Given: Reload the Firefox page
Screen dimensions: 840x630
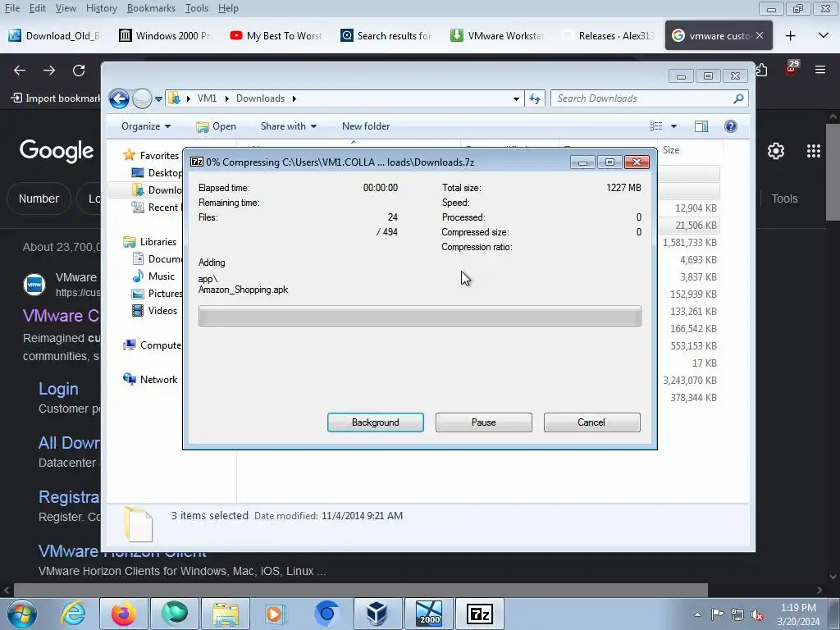Looking at the screenshot, I should point(79,71).
